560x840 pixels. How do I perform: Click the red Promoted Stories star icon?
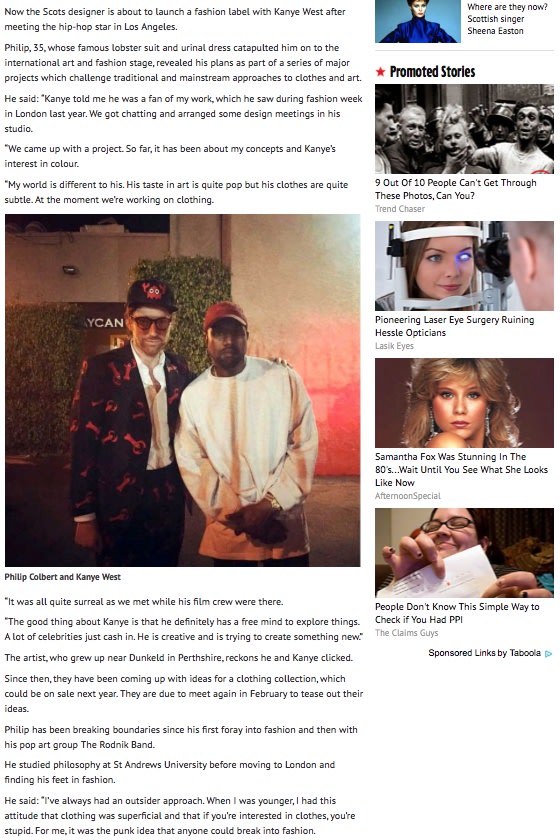380,72
